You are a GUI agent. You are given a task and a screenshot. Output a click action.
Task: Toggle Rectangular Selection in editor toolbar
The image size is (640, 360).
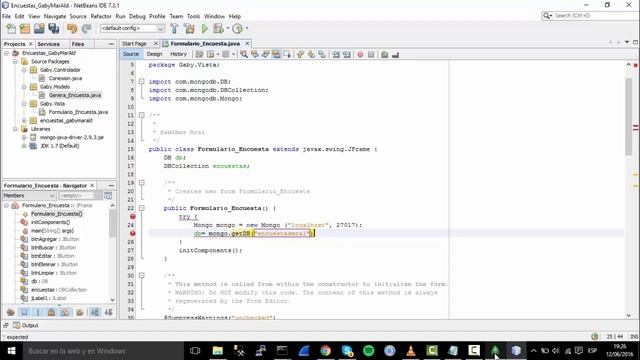(x=287, y=54)
